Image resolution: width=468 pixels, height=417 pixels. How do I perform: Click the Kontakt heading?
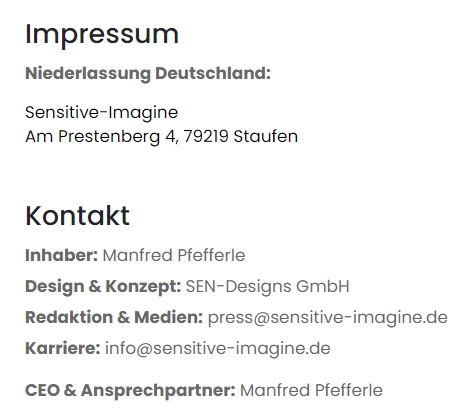tap(77, 216)
